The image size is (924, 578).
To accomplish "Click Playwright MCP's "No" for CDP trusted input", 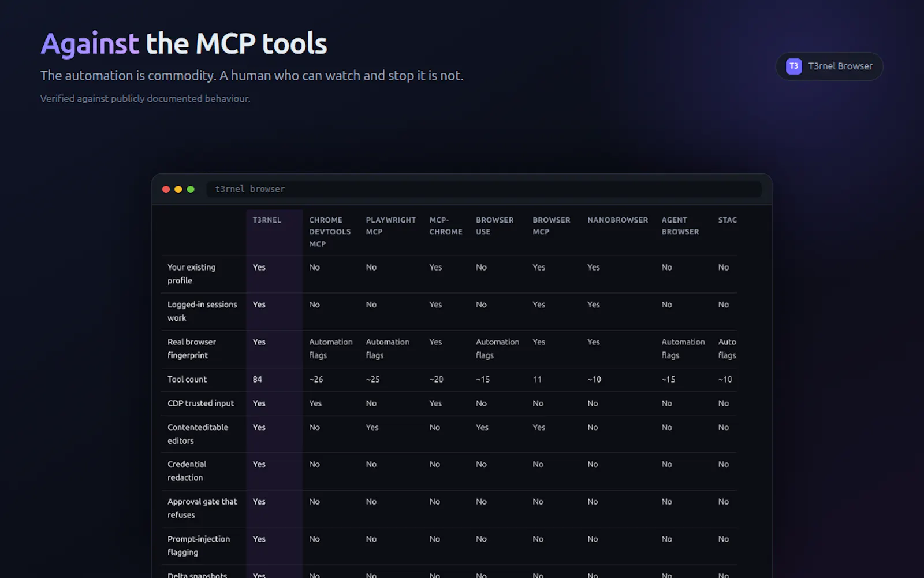I will tap(371, 403).
